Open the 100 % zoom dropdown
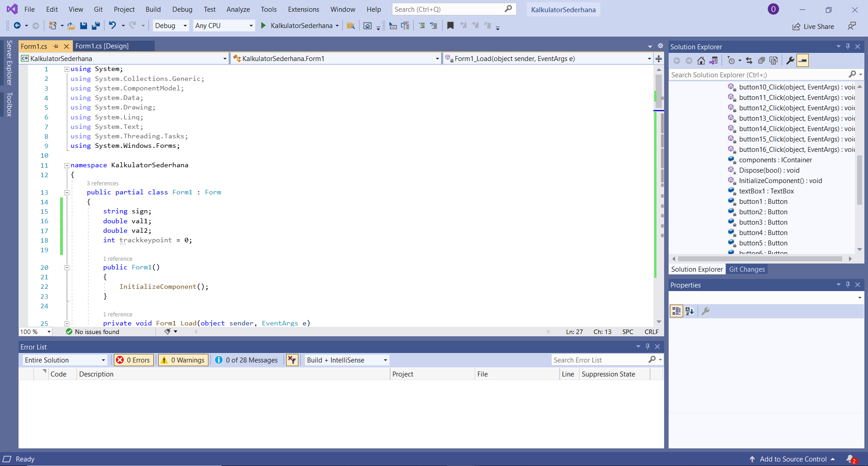Image resolution: width=868 pixels, height=466 pixels. [35, 332]
